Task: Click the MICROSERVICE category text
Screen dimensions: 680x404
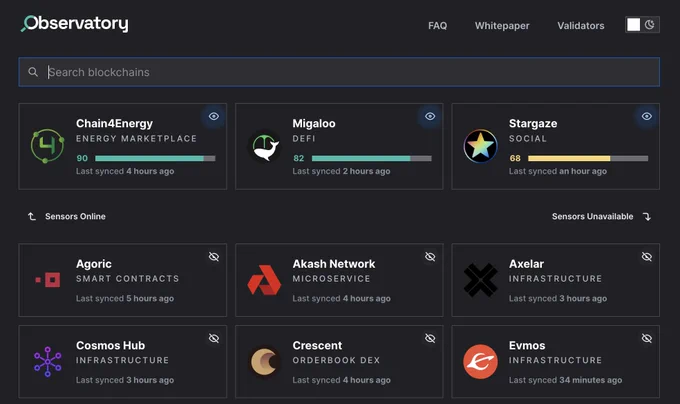Action: pos(331,279)
